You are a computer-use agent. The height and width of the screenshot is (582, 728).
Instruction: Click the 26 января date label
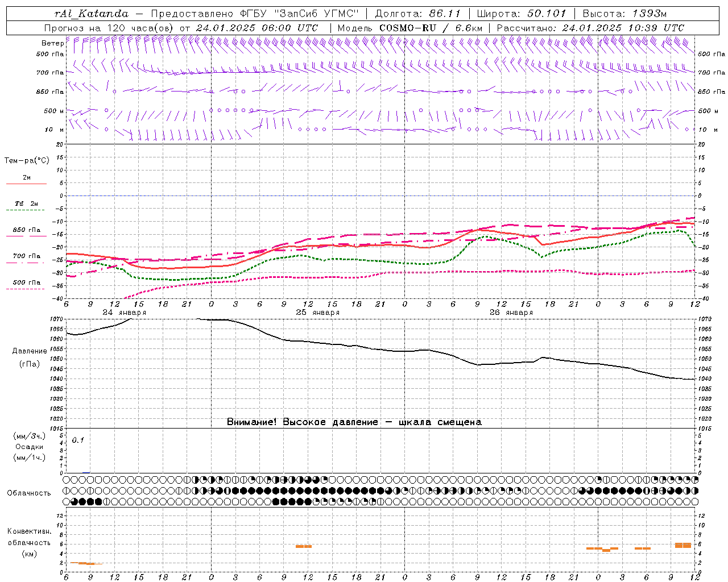(x=511, y=313)
